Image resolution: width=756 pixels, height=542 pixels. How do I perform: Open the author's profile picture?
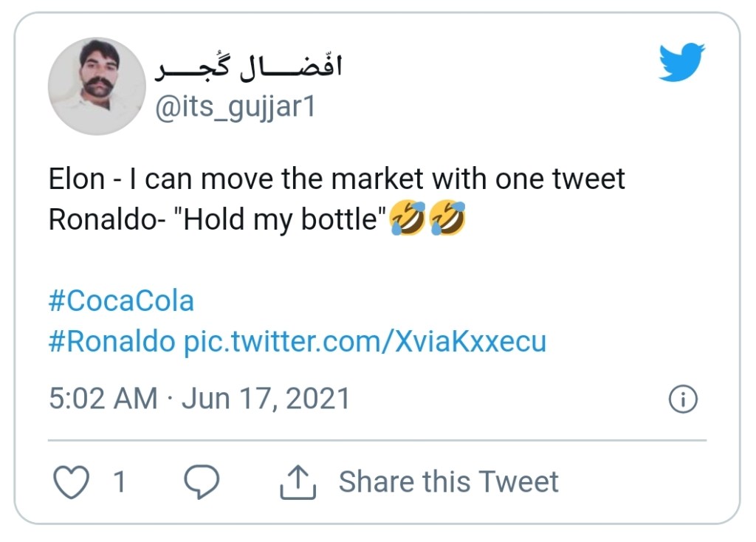[x=97, y=86]
